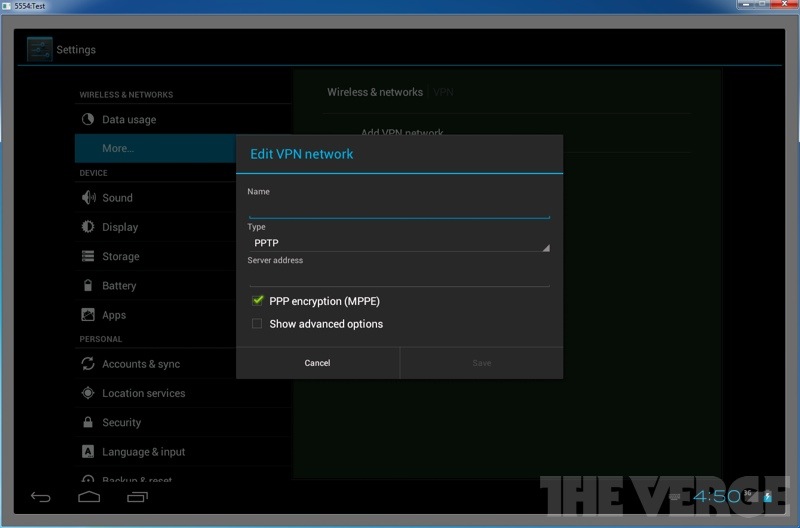Click the Settings app icon in header
Viewport: 800px width, 528px height.
39,49
